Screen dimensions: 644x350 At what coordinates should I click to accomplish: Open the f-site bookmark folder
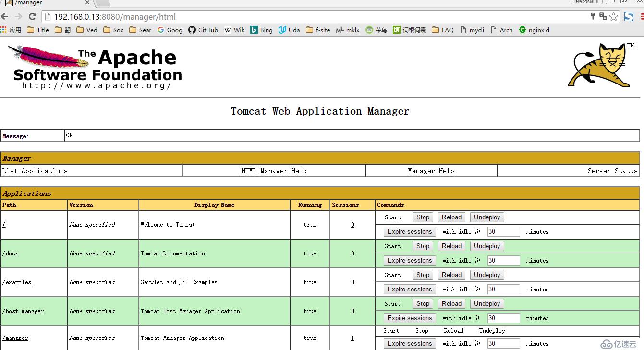tap(317, 30)
